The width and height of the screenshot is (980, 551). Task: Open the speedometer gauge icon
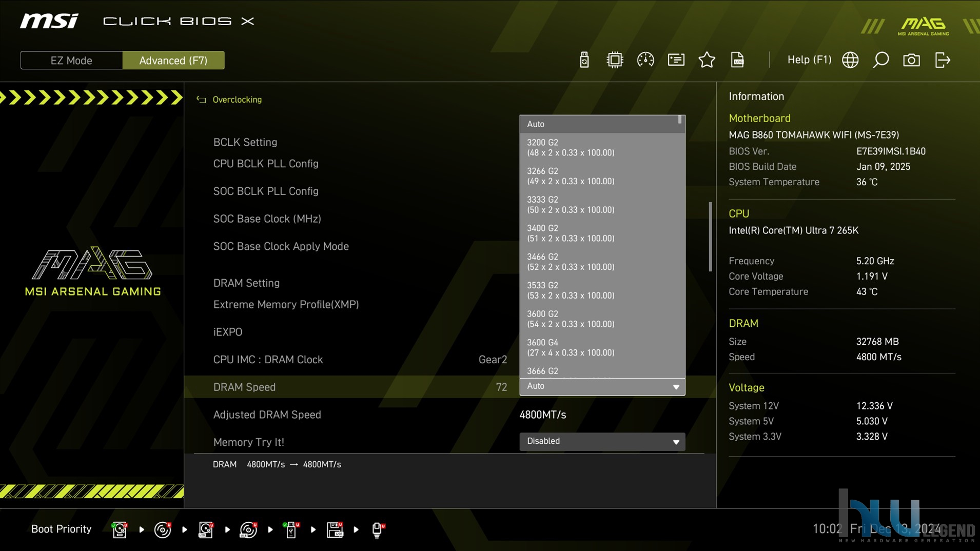coord(645,60)
